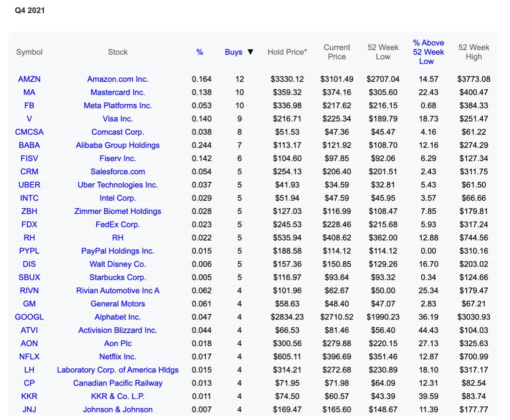
Task: Open FedEx Corp. stock link
Action: click(118, 225)
